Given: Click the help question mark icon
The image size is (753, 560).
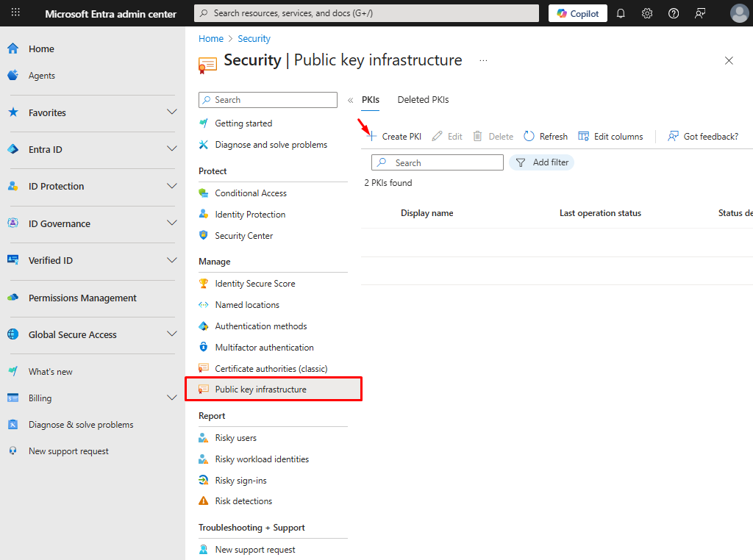Looking at the screenshot, I should click(x=674, y=13).
